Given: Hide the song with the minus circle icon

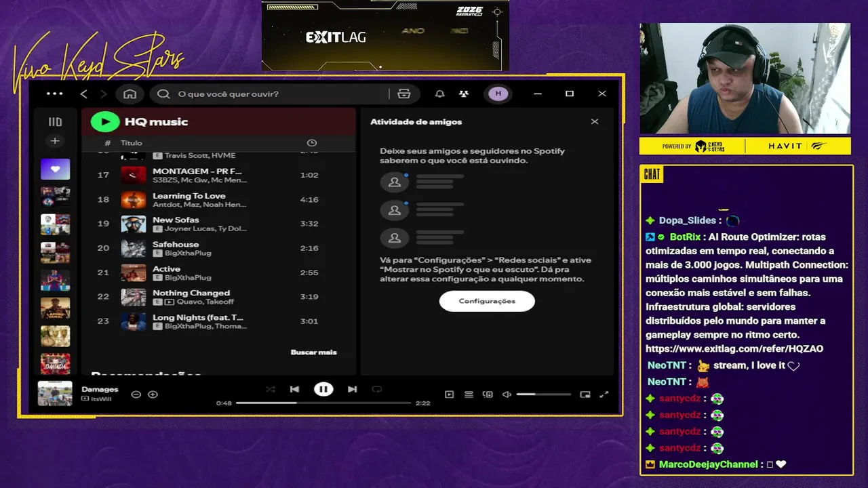Looking at the screenshot, I should pos(136,394).
